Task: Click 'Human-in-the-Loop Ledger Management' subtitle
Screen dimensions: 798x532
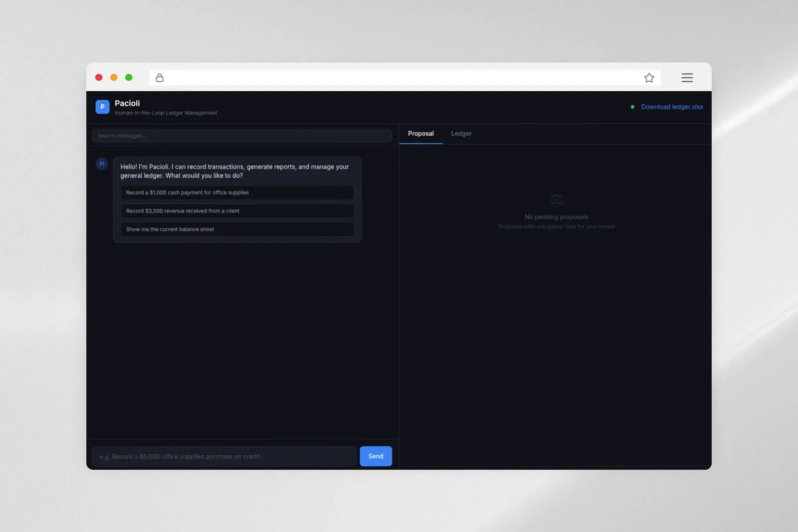Action: 166,113
